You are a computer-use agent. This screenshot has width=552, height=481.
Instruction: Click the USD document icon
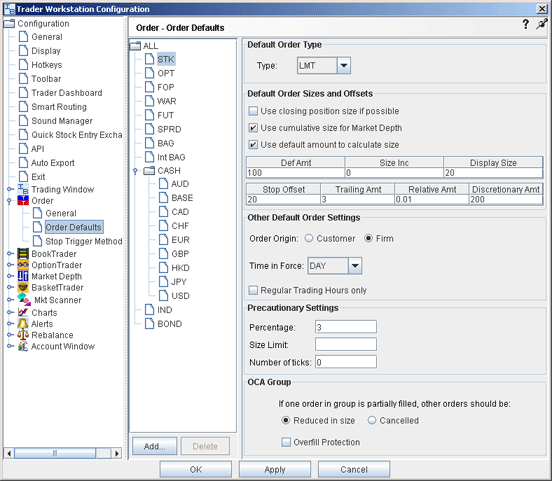pyautogui.click(x=163, y=295)
